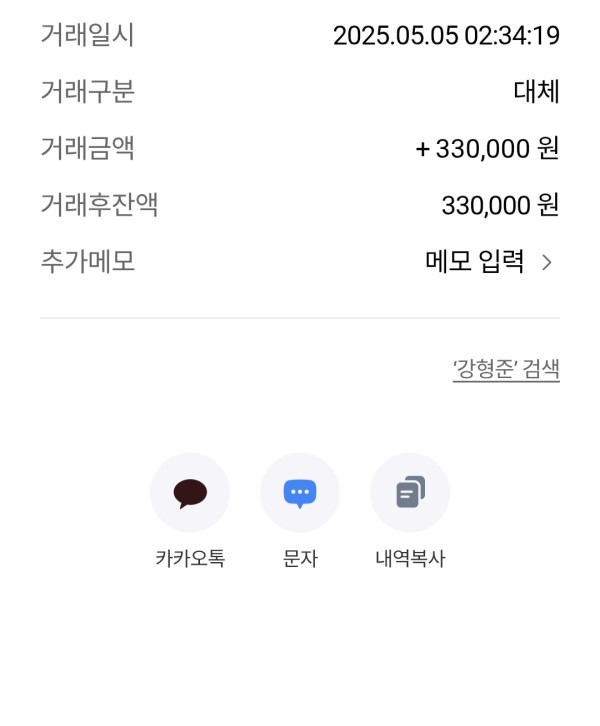This screenshot has height=726, width=600.
Task: Tap the 거래일시 date value 2025.05.05 02:34:19
Action: point(446,36)
